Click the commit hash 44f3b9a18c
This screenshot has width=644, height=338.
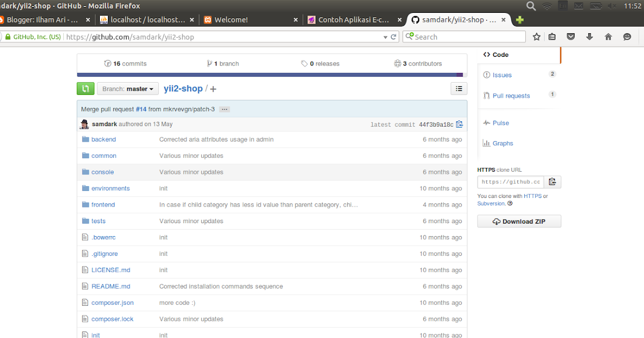point(436,125)
